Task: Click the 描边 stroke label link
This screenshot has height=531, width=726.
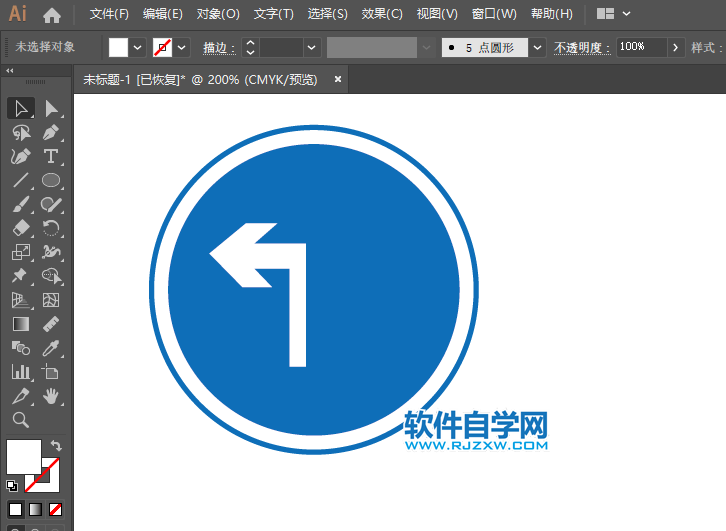Action: pos(218,47)
